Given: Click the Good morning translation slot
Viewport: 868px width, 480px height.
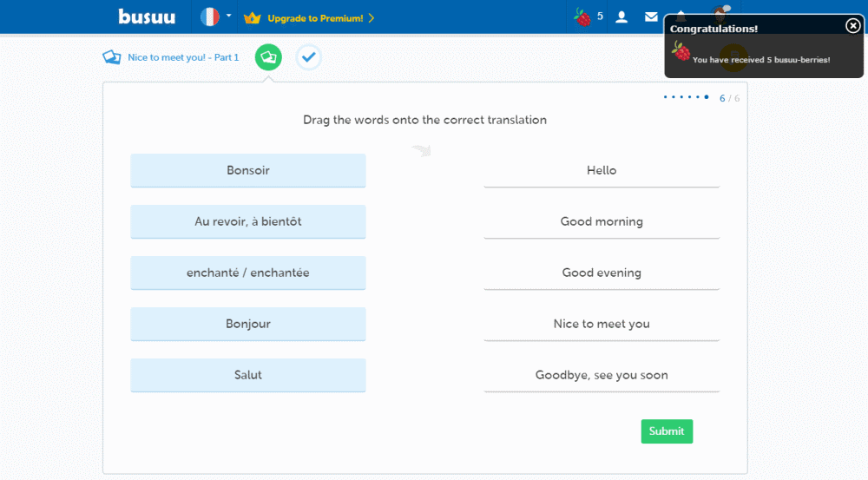Looking at the screenshot, I should click(602, 221).
